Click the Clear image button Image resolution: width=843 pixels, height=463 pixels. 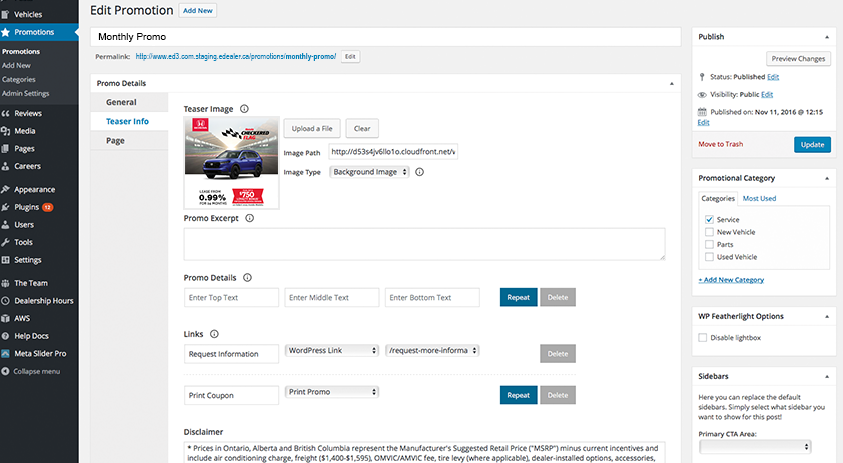pyautogui.click(x=362, y=129)
